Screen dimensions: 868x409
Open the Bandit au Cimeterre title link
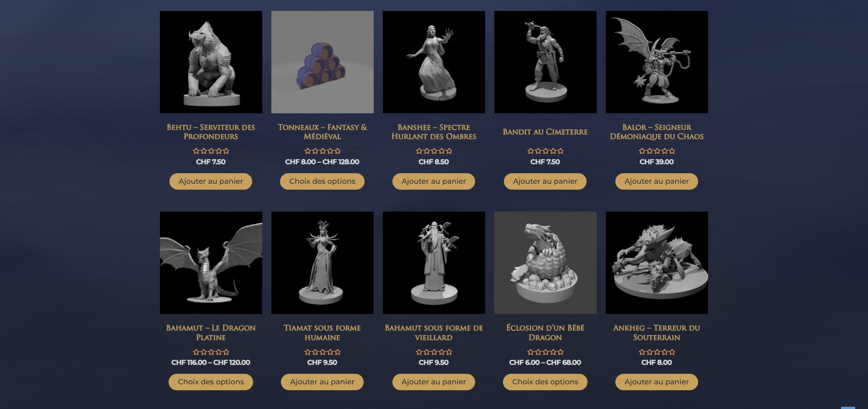pos(545,132)
